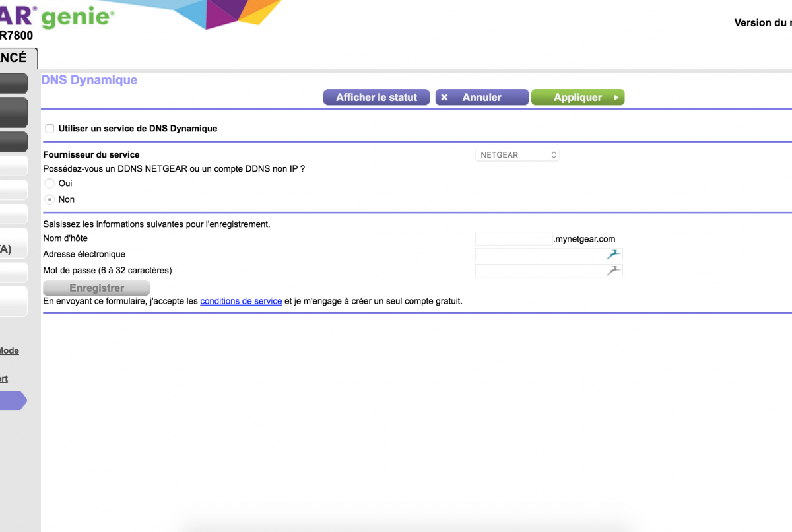This screenshot has width=792, height=532.
Task: Open the conditions de service link
Action: tap(241, 301)
